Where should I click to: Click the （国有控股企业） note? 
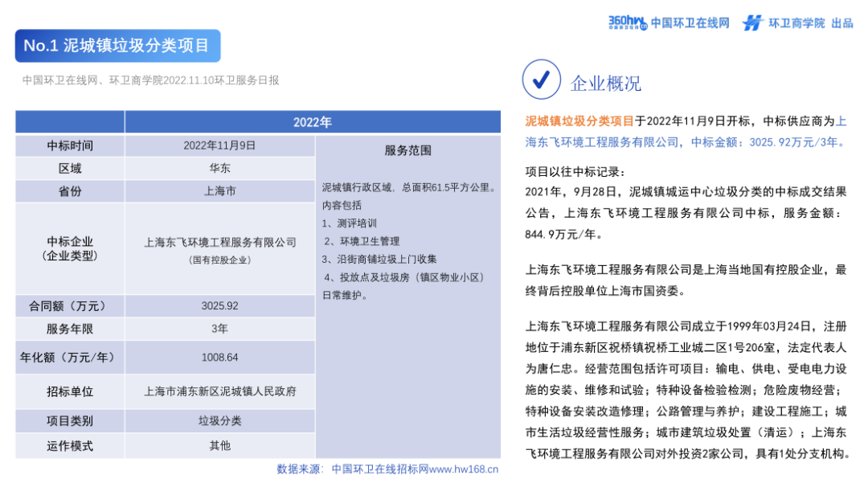click(219, 260)
